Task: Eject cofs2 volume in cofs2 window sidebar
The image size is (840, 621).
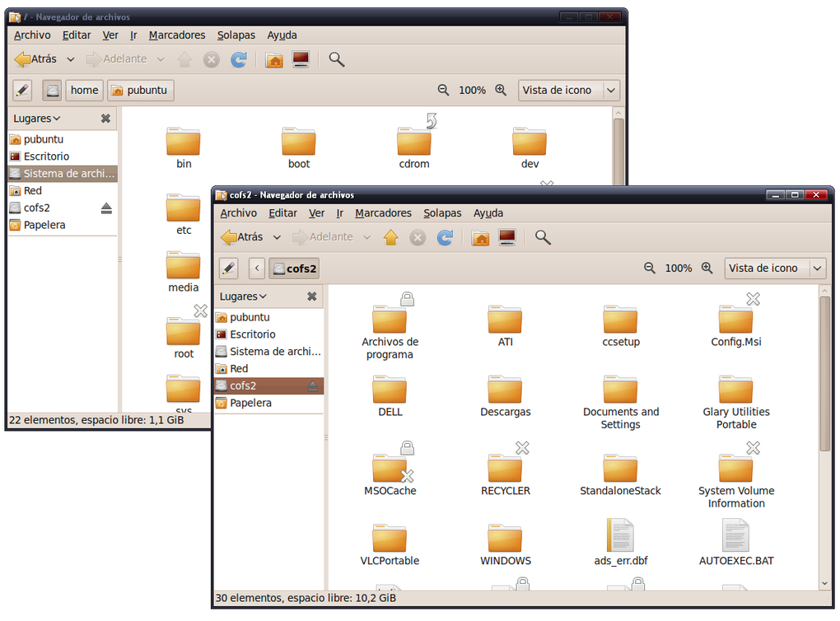Action: [x=312, y=385]
